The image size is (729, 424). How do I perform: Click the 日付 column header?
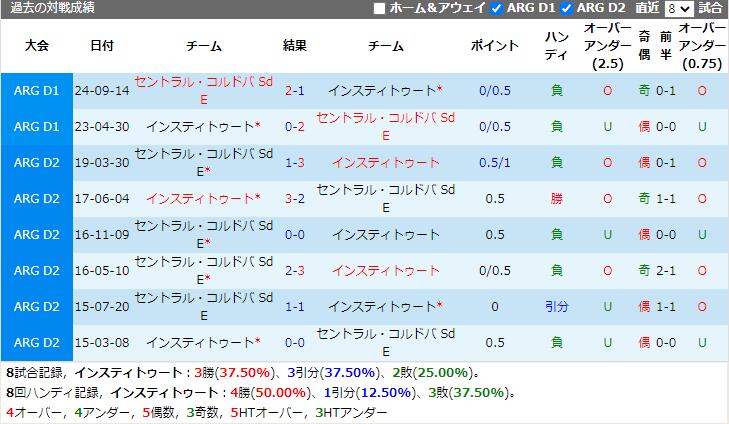(101, 46)
